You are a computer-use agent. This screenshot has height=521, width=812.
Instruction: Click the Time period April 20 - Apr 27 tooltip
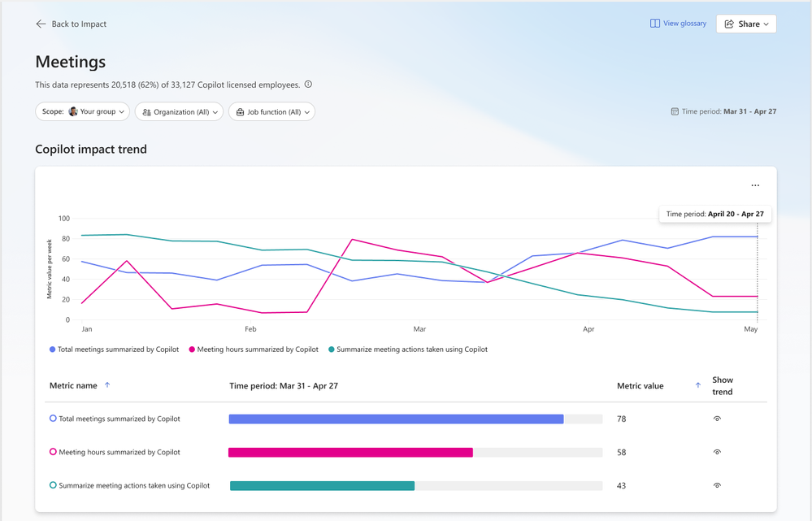[x=714, y=214]
